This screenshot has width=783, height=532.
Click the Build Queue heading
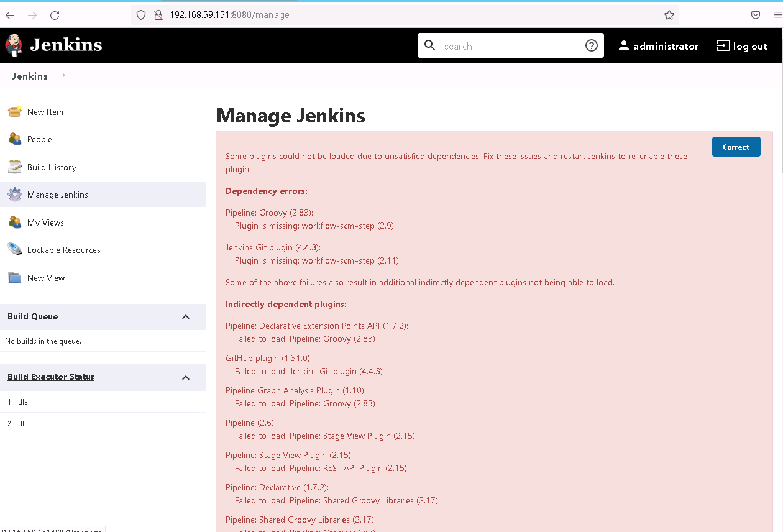33,316
